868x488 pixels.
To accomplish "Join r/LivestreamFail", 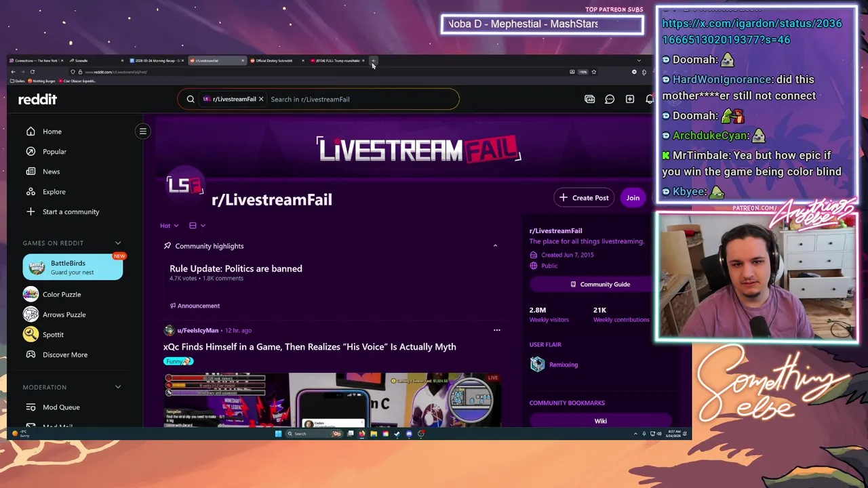I will pos(633,198).
